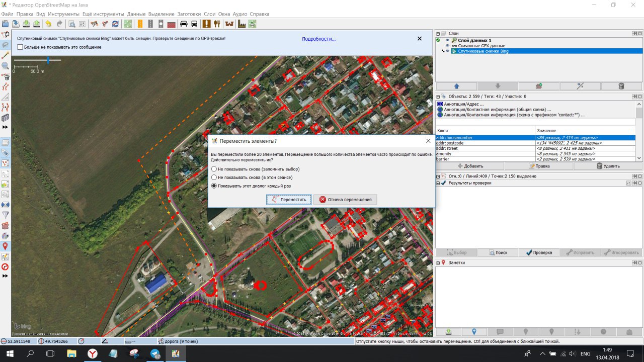Click the blue marker icon in Заметки panel
644x362 pixels.
click(474, 332)
